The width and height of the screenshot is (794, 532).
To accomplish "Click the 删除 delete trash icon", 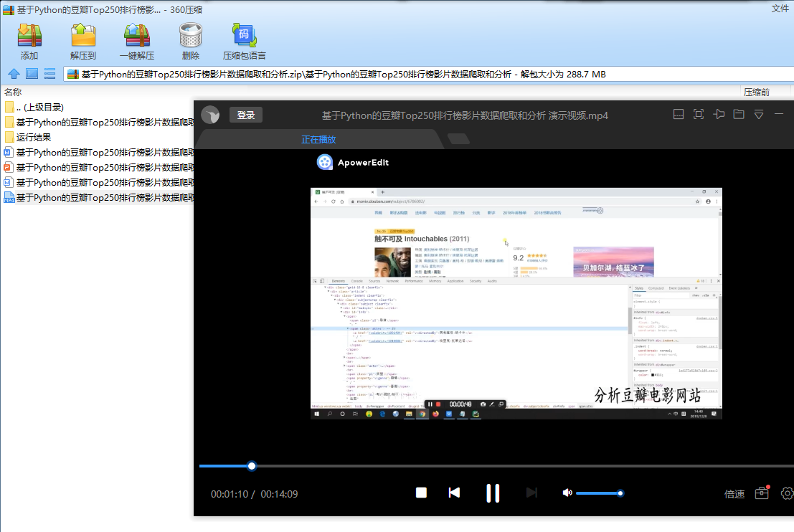I will coord(190,42).
